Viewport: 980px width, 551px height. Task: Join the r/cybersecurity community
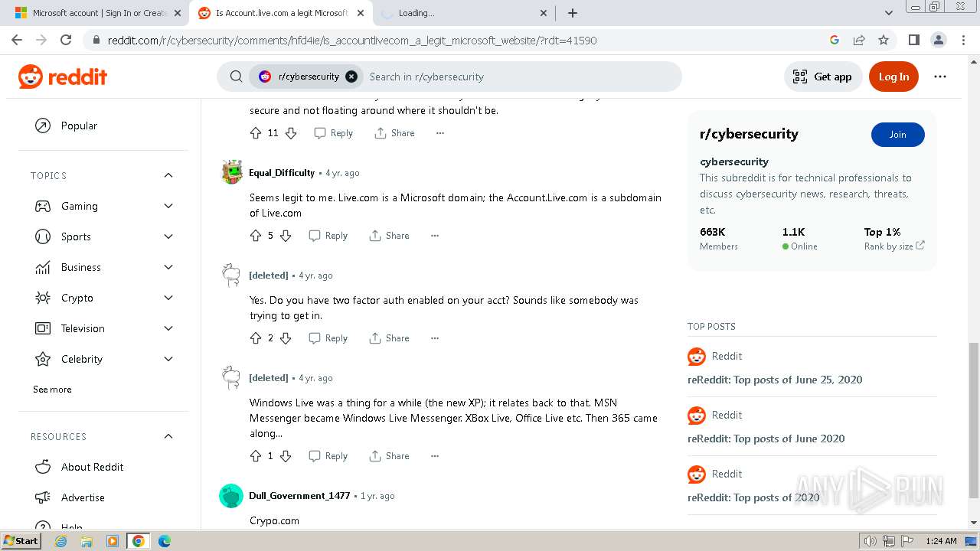tap(897, 134)
